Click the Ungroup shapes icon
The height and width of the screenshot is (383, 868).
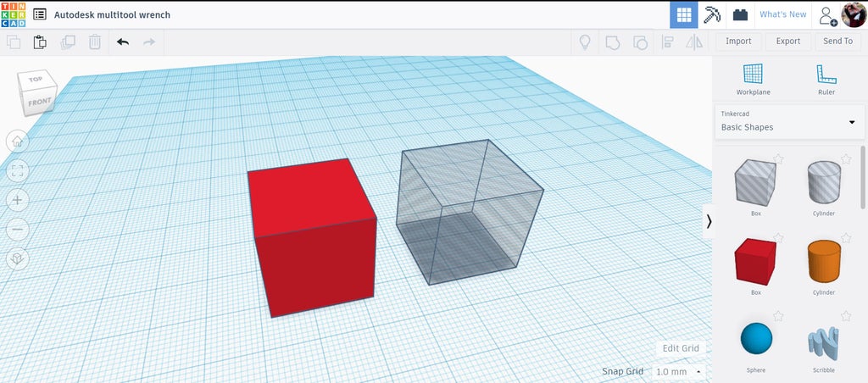(x=640, y=42)
